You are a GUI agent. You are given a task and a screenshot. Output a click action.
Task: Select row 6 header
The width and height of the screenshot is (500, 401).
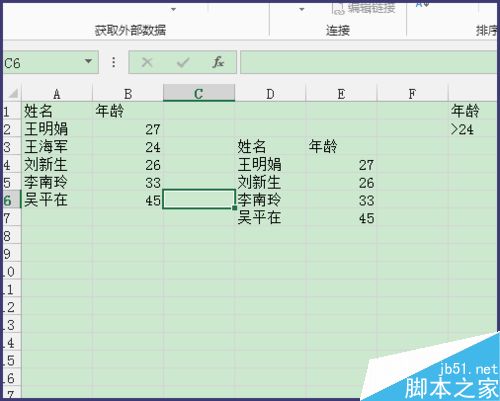pyautogui.click(x=11, y=200)
